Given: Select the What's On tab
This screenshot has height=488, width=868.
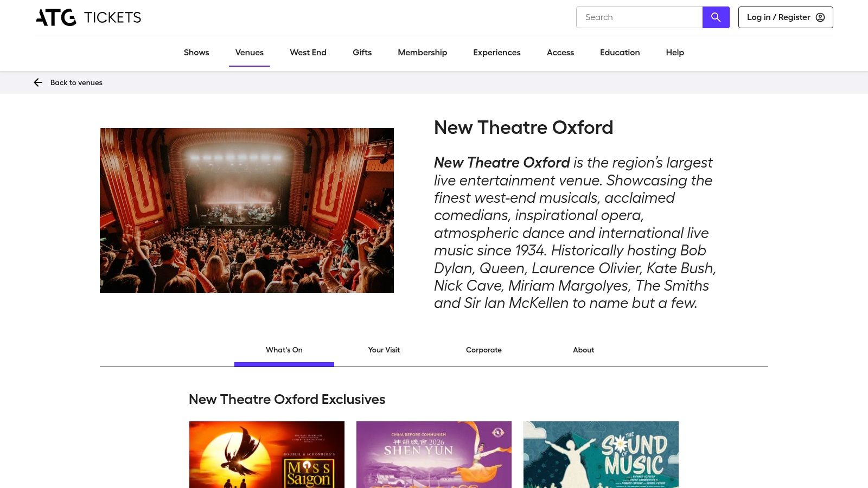Looking at the screenshot, I should click(284, 350).
